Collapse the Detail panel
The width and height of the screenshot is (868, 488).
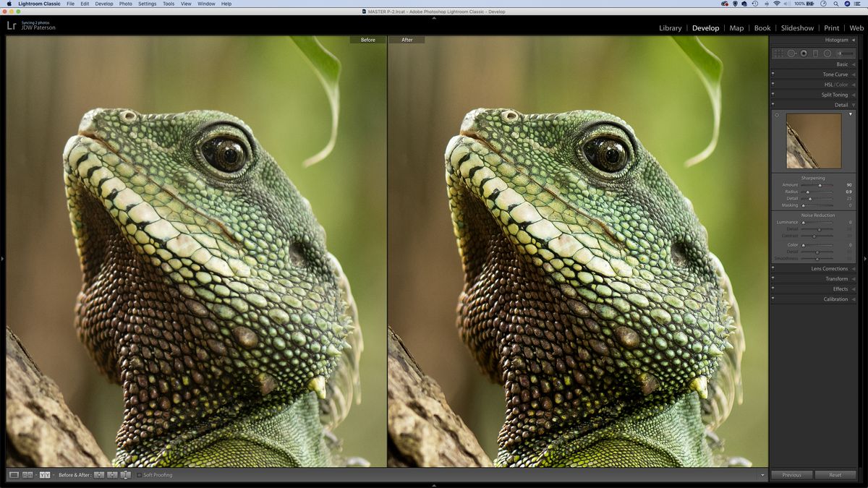coord(842,105)
